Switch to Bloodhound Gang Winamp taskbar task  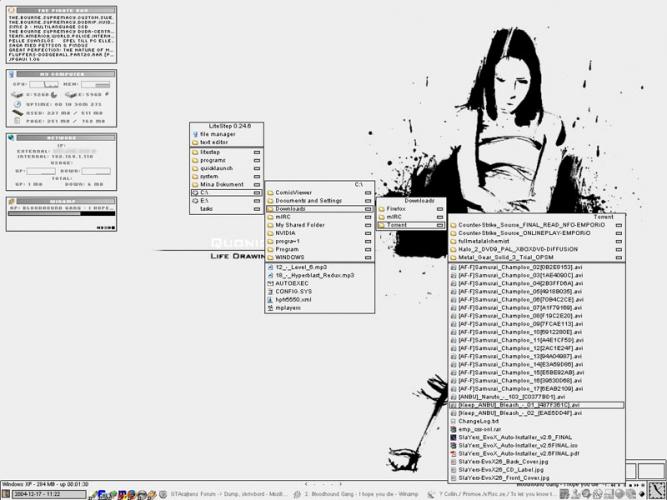(x=356, y=494)
